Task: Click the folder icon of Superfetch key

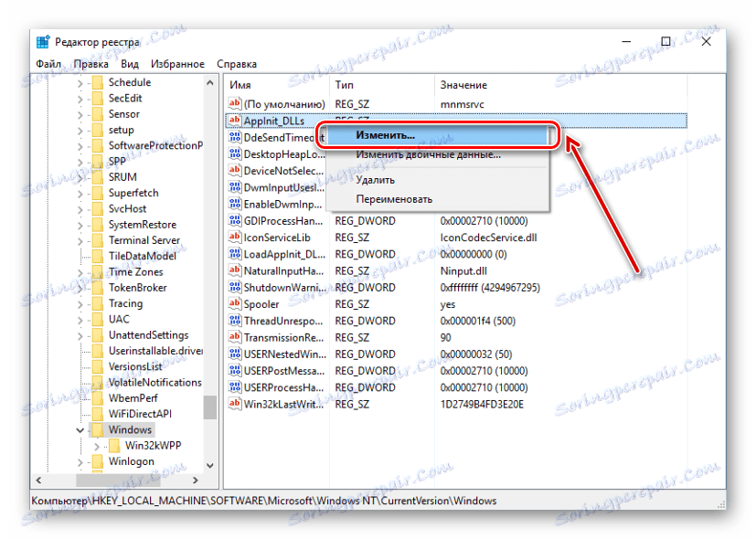Action: (98, 193)
